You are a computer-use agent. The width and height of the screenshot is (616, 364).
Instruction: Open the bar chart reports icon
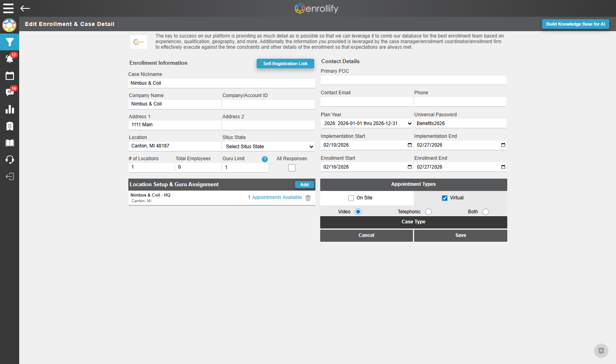pos(10,109)
